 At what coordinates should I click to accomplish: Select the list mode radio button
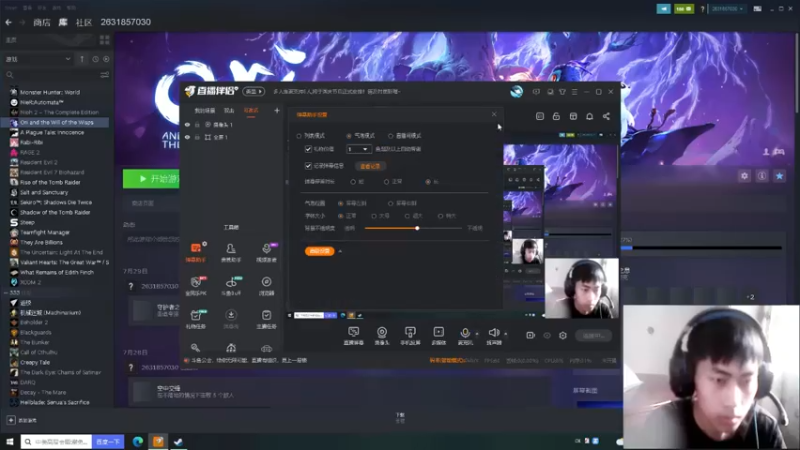299,136
